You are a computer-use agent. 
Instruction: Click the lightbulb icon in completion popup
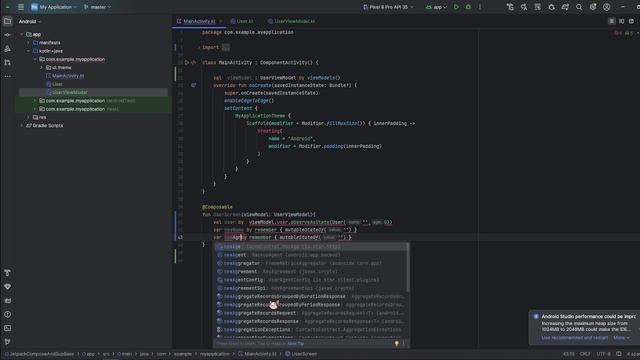[x=396, y=344]
